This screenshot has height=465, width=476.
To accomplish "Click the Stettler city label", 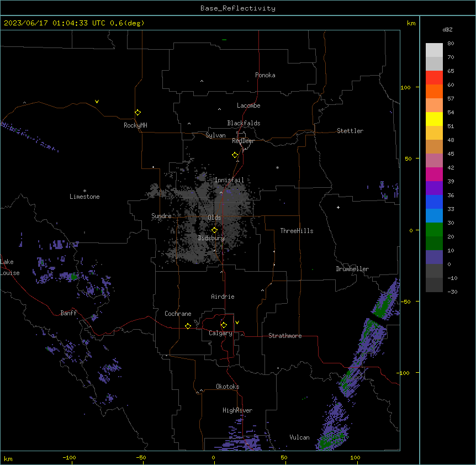I will pyautogui.click(x=350, y=131).
